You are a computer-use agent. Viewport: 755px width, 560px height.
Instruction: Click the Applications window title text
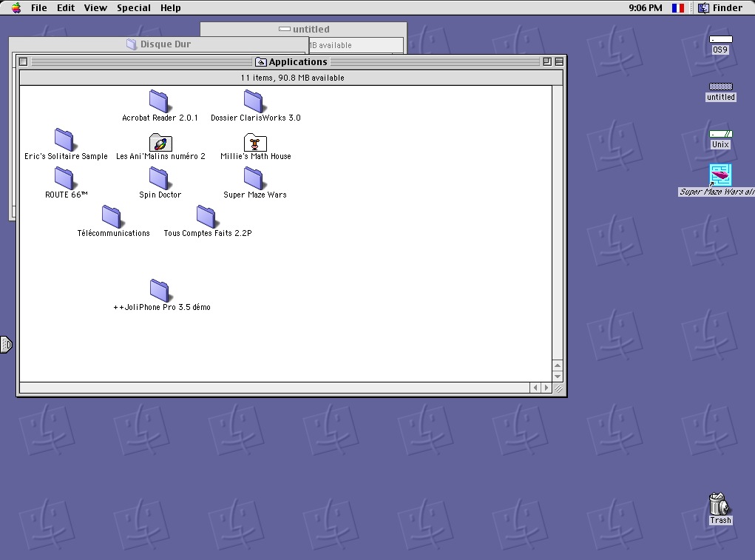coord(298,61)
